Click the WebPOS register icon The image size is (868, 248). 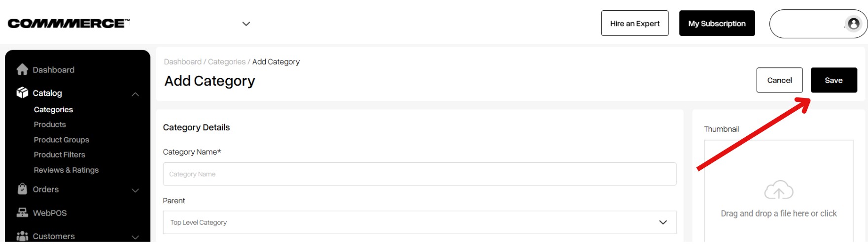[x=22, y=213]
